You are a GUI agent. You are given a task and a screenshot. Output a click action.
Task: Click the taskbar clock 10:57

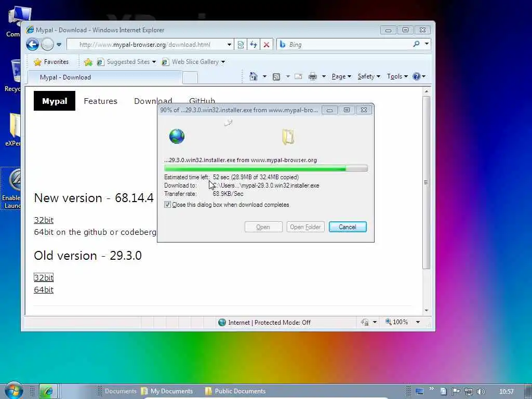(506, 392)
